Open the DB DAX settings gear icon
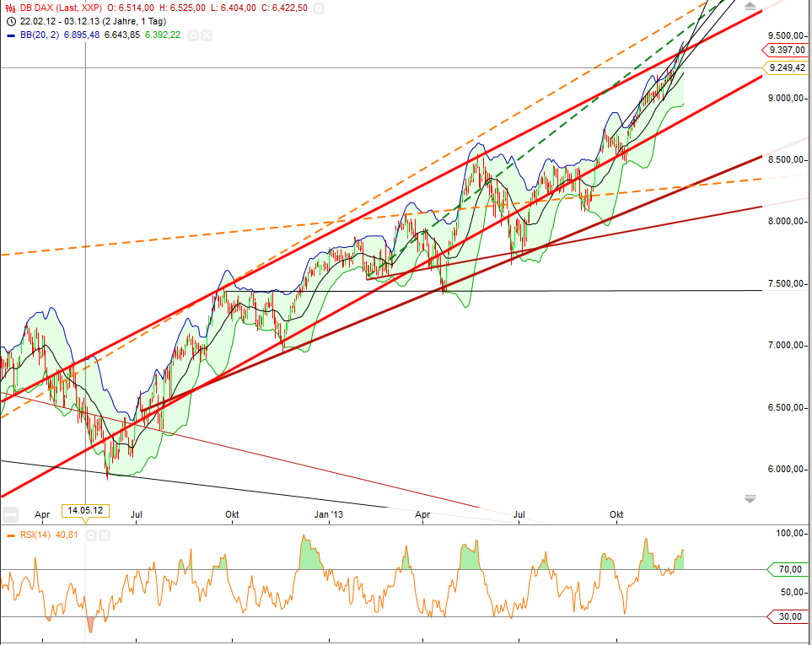812x645 pixels. (318, 8)
